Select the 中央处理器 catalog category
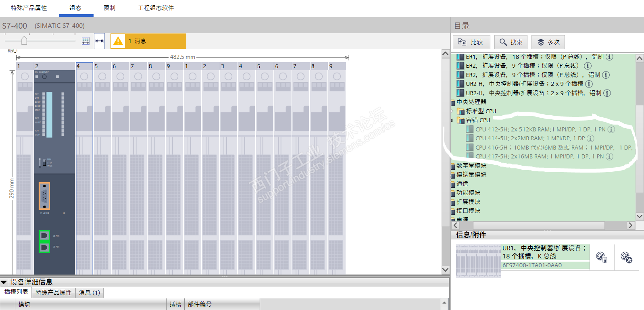Viewport: 644px width, 310px height. [471, 102]
